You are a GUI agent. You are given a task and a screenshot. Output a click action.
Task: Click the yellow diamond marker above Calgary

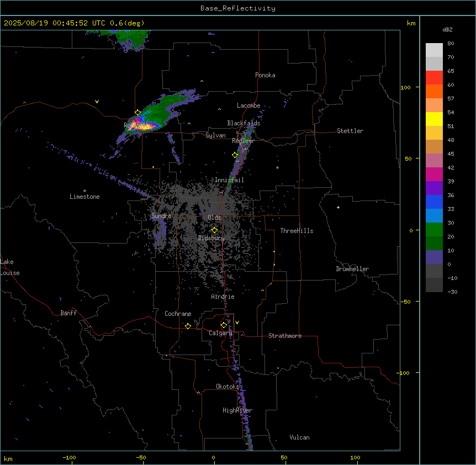point(224,325)
